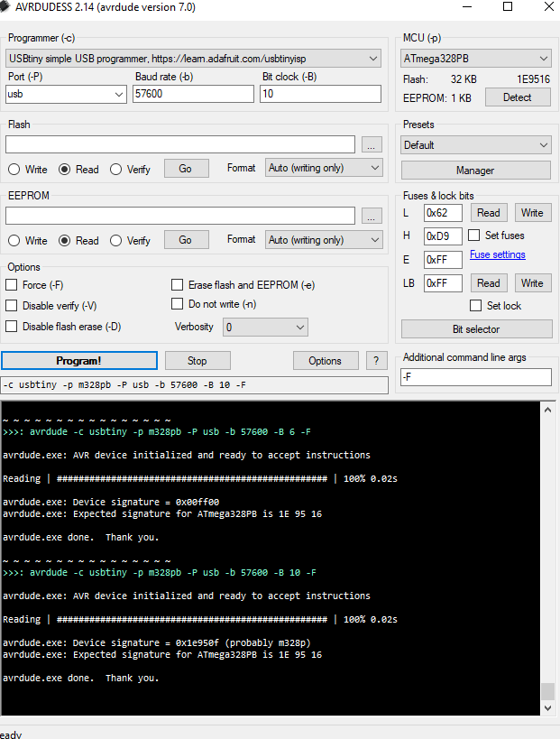
Task: Click the Baud rate field showing 57600
Action: 193,94
